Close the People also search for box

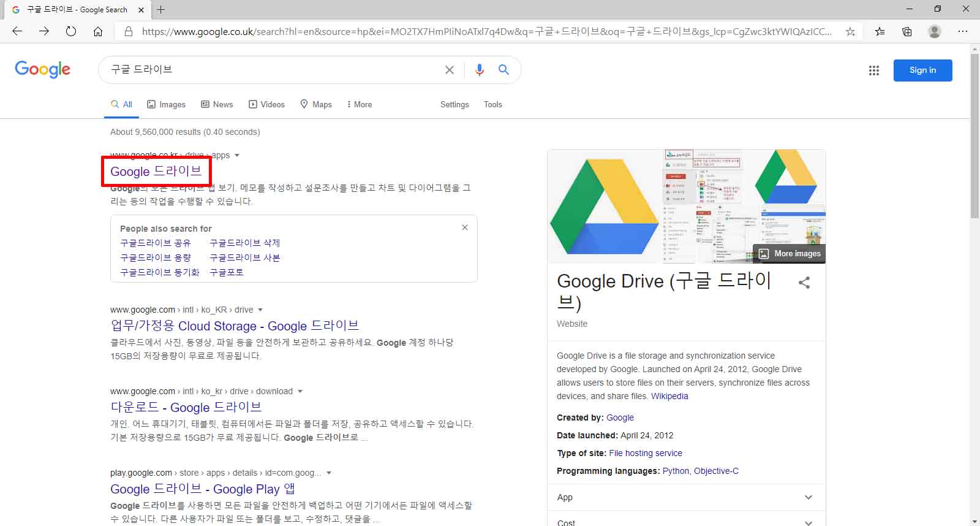tap(465, 227)
